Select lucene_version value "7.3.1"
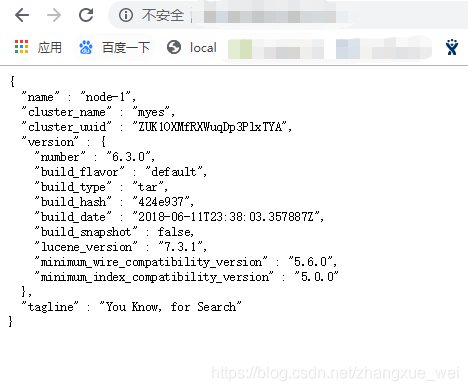 tap(180, 247)
